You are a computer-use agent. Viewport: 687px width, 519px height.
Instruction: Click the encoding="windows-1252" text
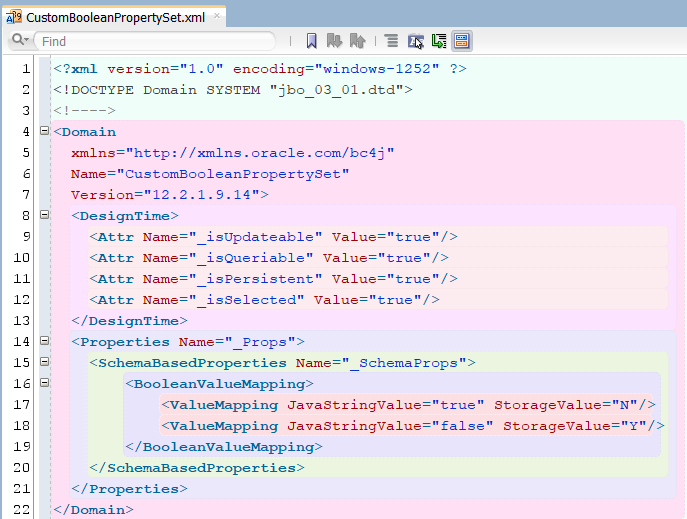(x=336, y=69)
